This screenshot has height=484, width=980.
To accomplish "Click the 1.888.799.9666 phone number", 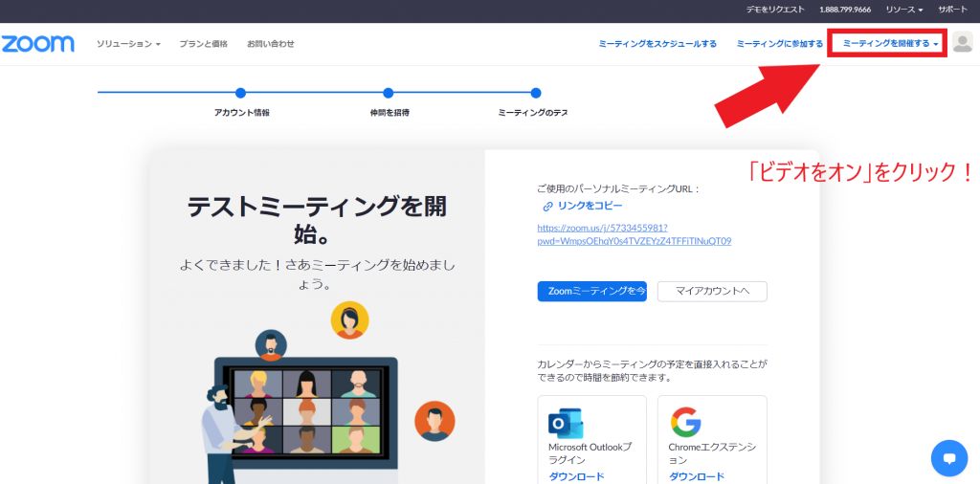I will [x=844, y=10].
